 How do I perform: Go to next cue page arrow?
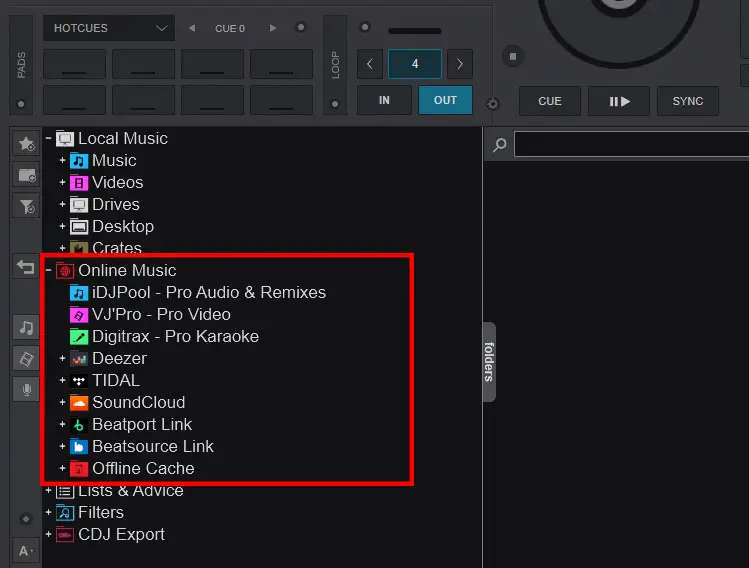(x=273, y=28)
